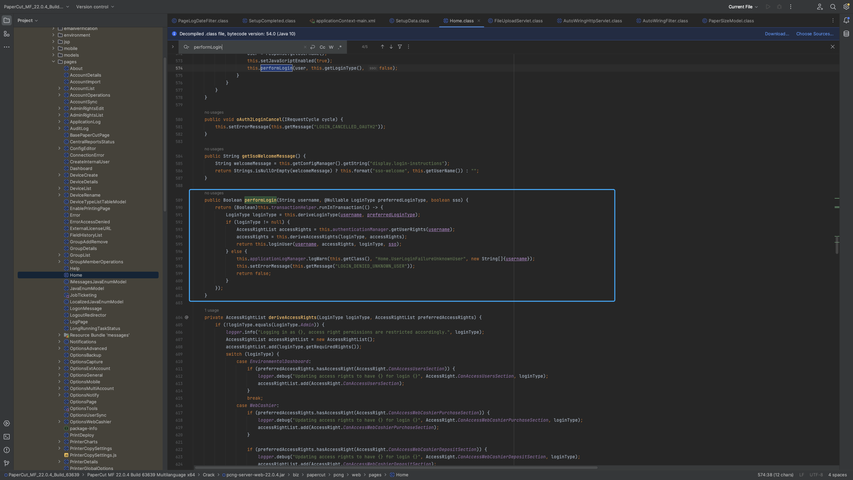853x480 pixels.
Task: Open the Services tool window icon
Action: (x=7, y=423)
